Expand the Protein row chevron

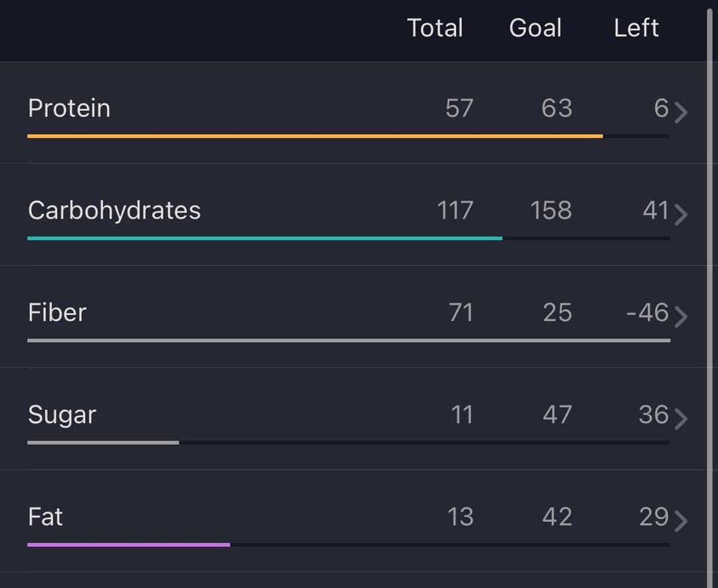(681, 112)
